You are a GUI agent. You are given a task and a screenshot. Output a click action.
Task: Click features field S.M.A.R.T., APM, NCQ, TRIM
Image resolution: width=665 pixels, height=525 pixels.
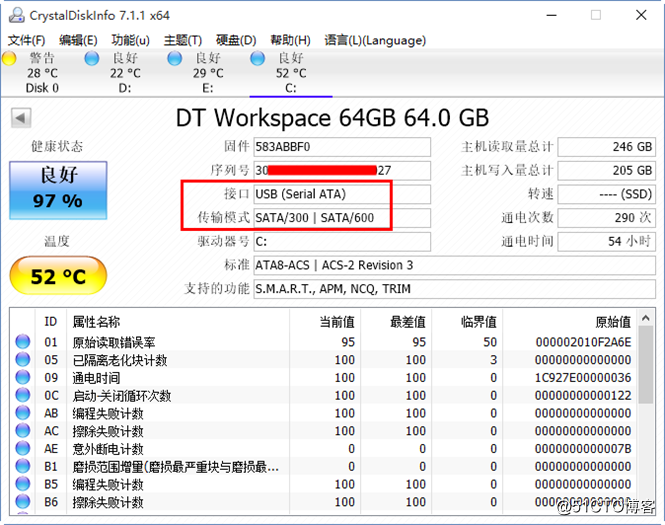point(455,289)
